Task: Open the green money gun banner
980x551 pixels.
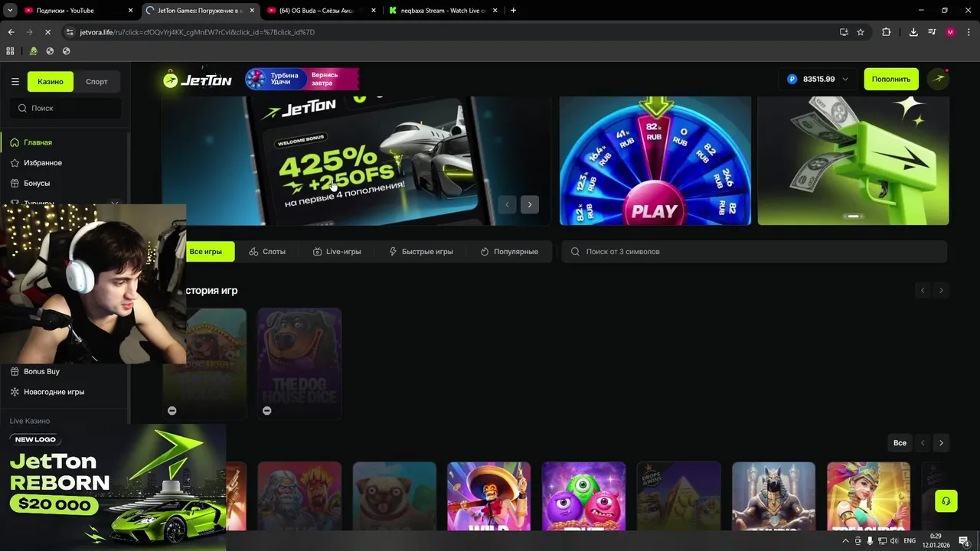Action: 853,161
